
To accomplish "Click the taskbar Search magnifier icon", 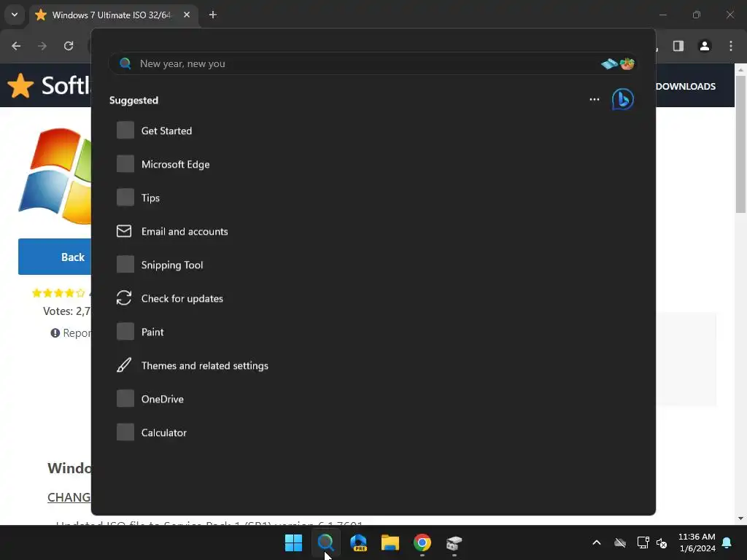I will point(326,542).
